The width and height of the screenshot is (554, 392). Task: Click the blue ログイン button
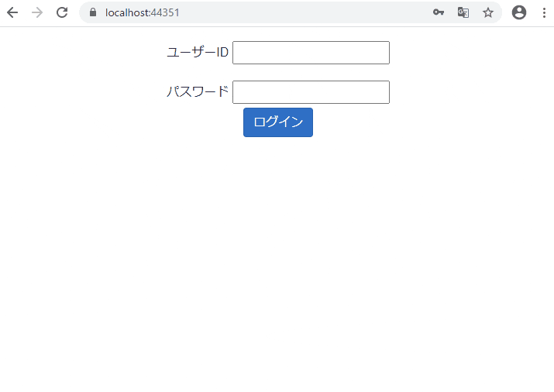click(278, 122)
